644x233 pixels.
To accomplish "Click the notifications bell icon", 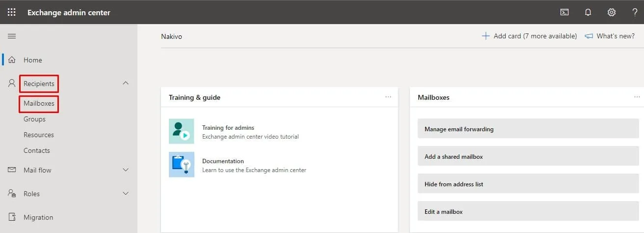I will (588, 12).
